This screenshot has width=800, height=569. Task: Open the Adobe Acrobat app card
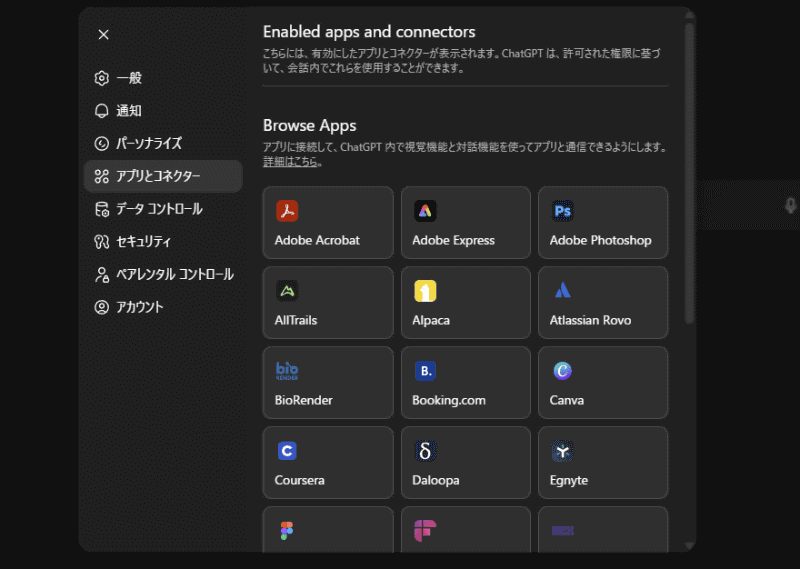click(x=328, y=222)
